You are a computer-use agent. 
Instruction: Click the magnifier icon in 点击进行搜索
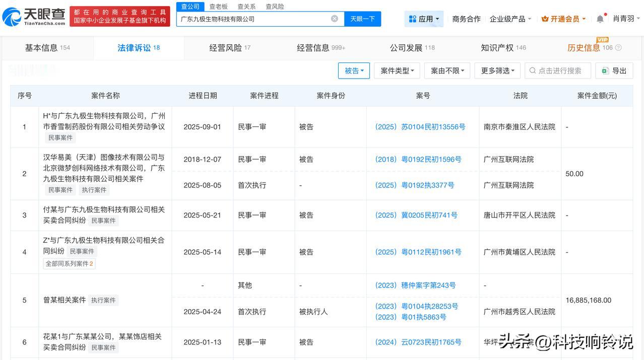532,70
